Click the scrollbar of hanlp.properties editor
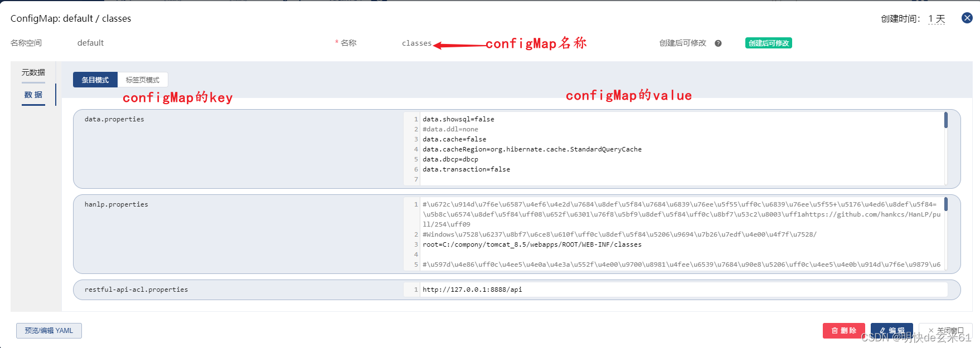The image size is (980, 348). tap(946, 204)
